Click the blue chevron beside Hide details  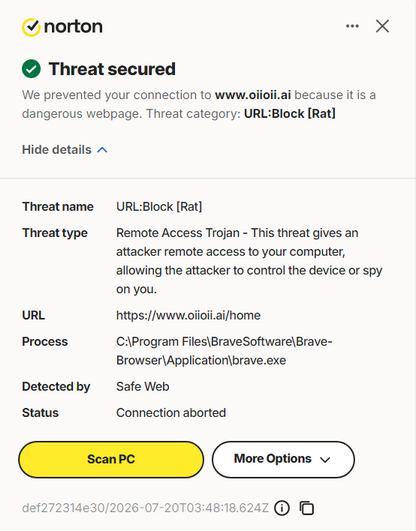(102, 150)
